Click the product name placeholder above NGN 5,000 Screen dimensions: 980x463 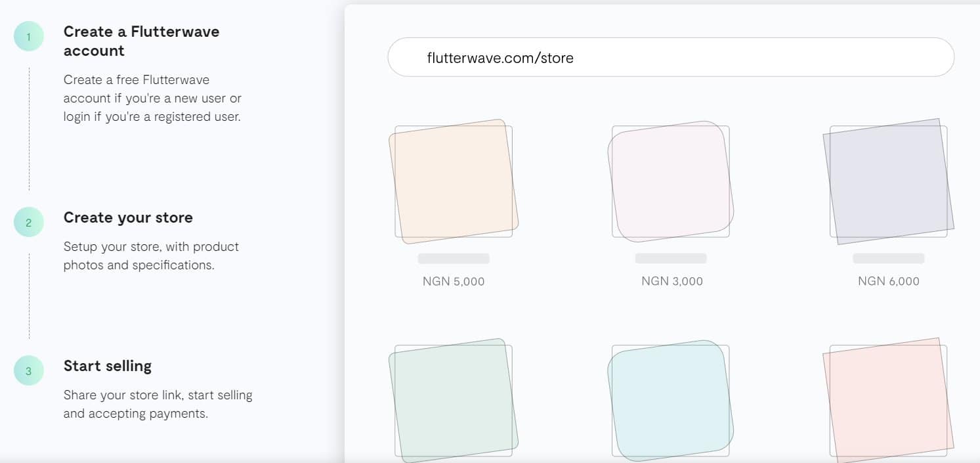click(454, 259)
